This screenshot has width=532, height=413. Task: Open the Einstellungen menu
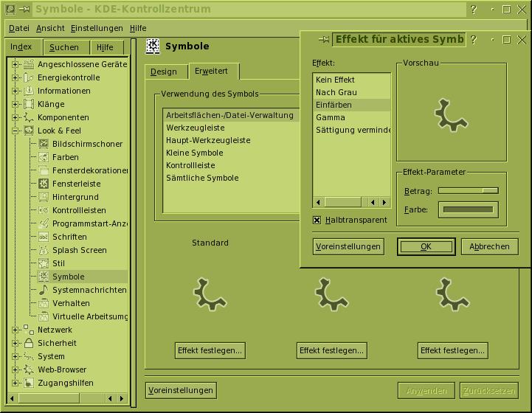click(x=97, y=28)
